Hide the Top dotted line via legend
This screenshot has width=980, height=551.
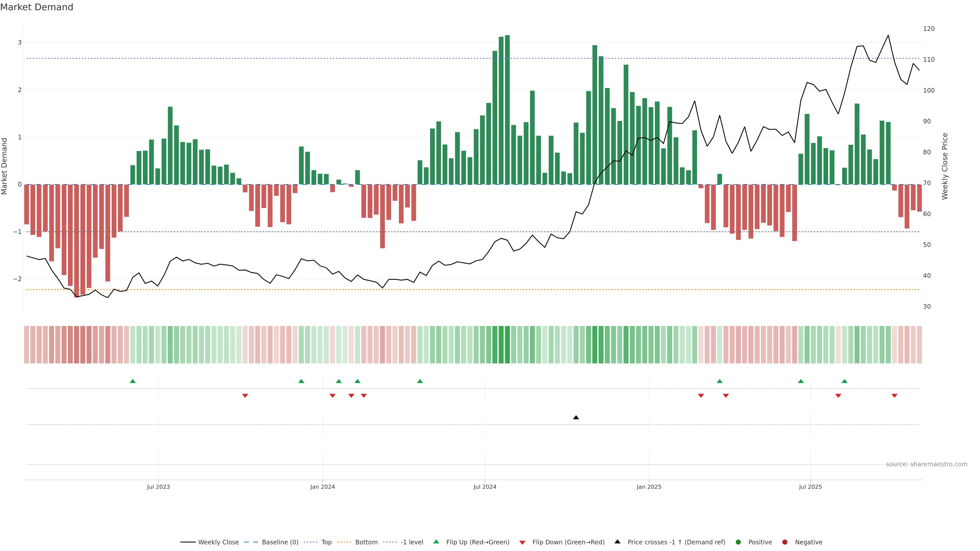pyautogui.click(x=326, y=542)
